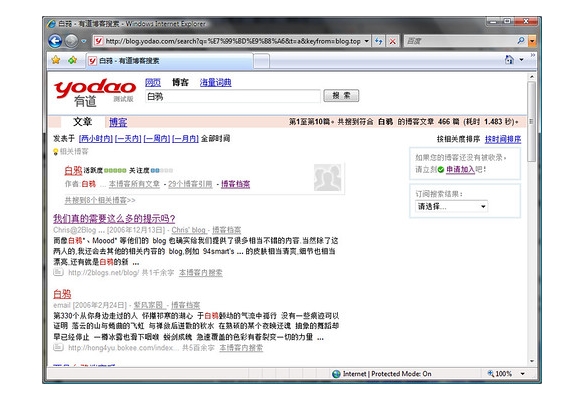This screenshot has width=585, height=400.
Task: Expand the toolbar overflow chevron
Action: click(x=533, y=55)
